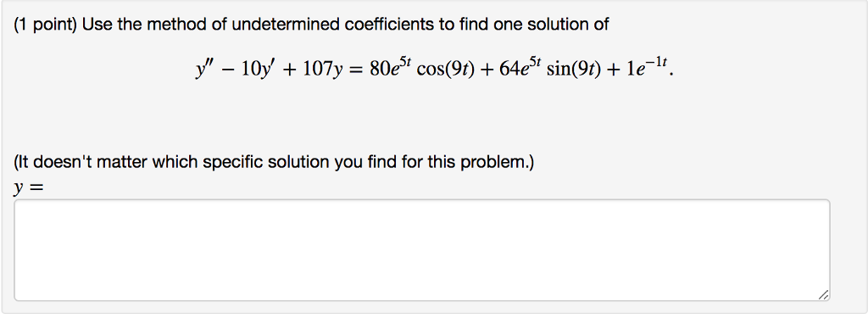
Task: Click the 10y' term in the equation
Action: click(256, 70)
